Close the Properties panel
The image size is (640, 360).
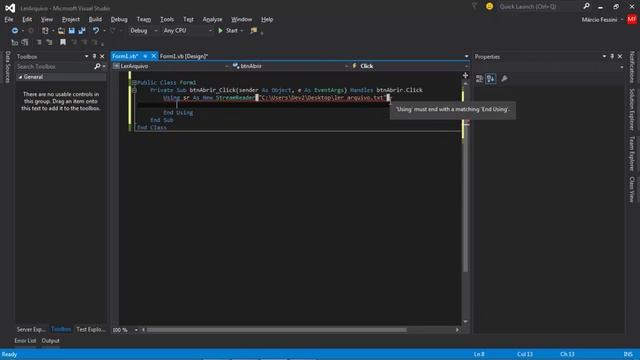coord(620,56)
